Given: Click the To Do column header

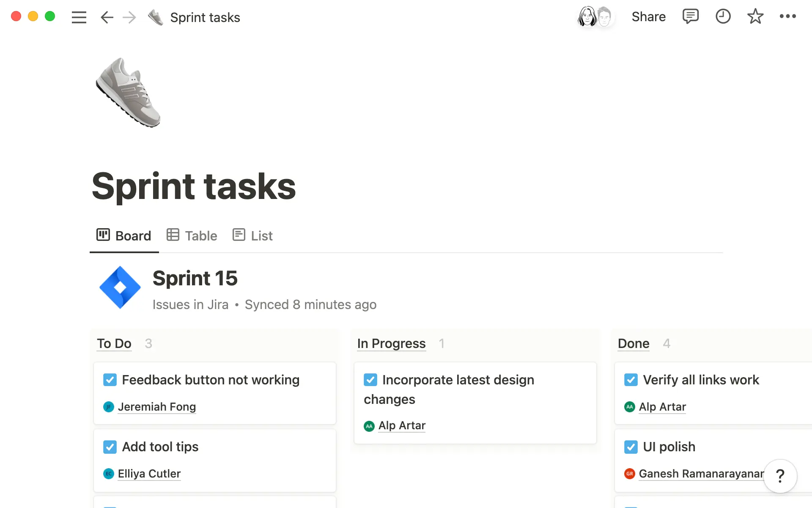Looking at the screenshot, I should 114,344.
